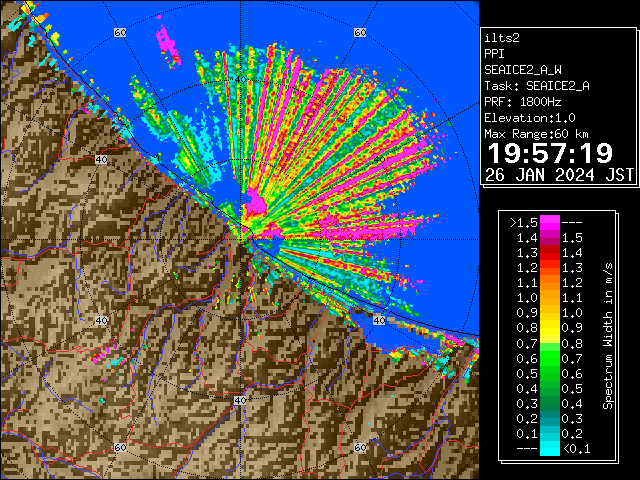Click the magenta >1.5 legend swatch
Screen dimensions: 640x480
point(550,223)
